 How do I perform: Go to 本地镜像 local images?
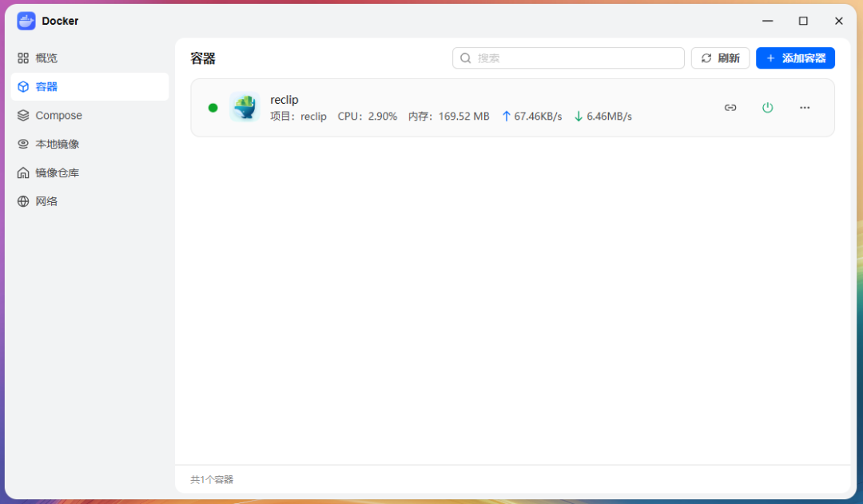click(89, 144)
